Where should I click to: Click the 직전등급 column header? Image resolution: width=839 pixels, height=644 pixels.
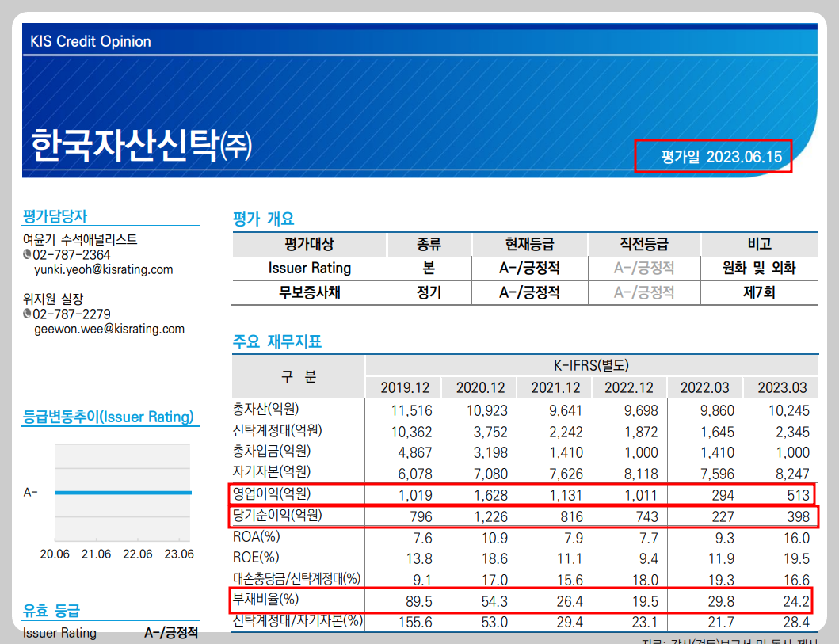pos(644,245)
